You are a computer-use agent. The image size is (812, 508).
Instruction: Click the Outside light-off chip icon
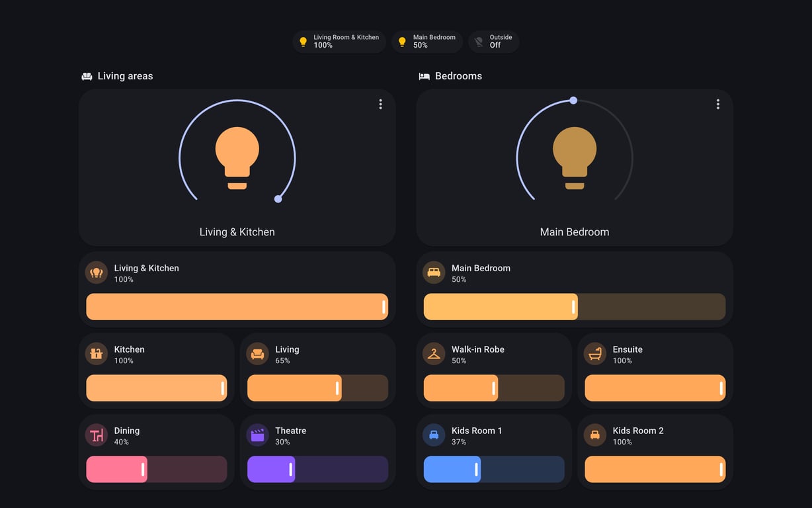tap(479, 42)
